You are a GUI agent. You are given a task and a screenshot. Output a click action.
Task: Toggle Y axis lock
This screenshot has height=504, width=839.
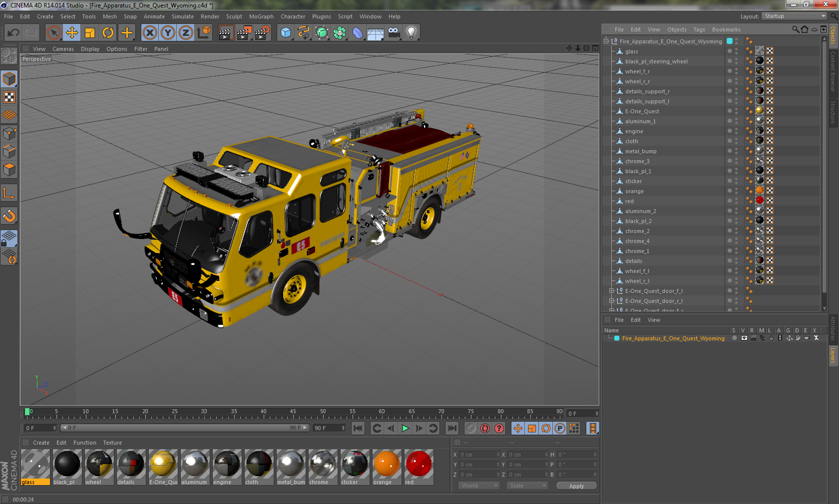(x=168, y=33)
